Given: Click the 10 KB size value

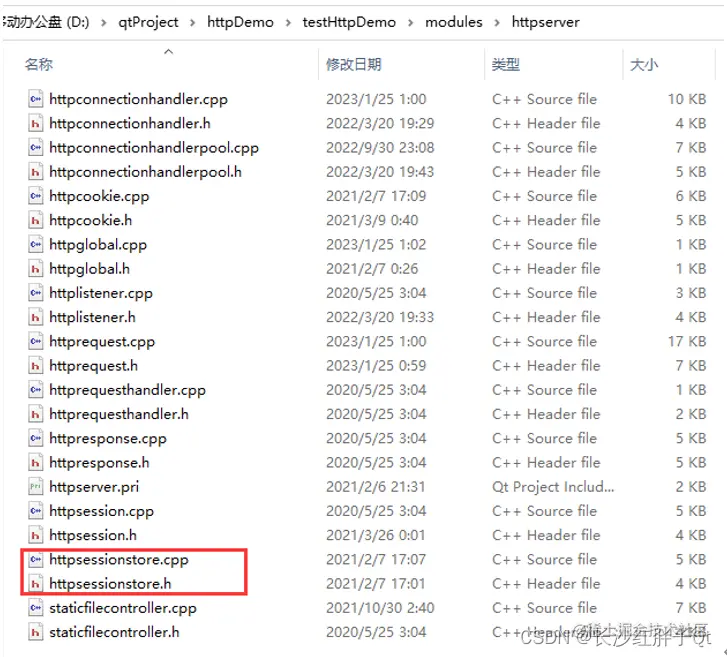Looking at the screenshot, I should (687, 99).
